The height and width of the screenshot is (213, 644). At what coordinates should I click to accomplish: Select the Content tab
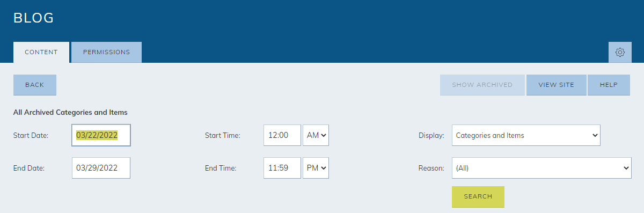pyautogui.click(x=41, y=52)
